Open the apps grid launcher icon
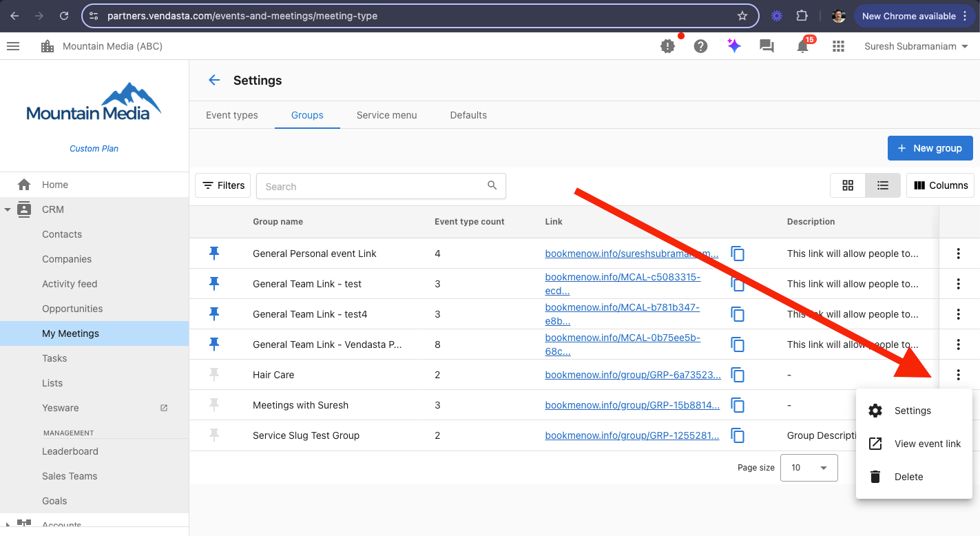The image size is (980, 536). click(838, 46)
